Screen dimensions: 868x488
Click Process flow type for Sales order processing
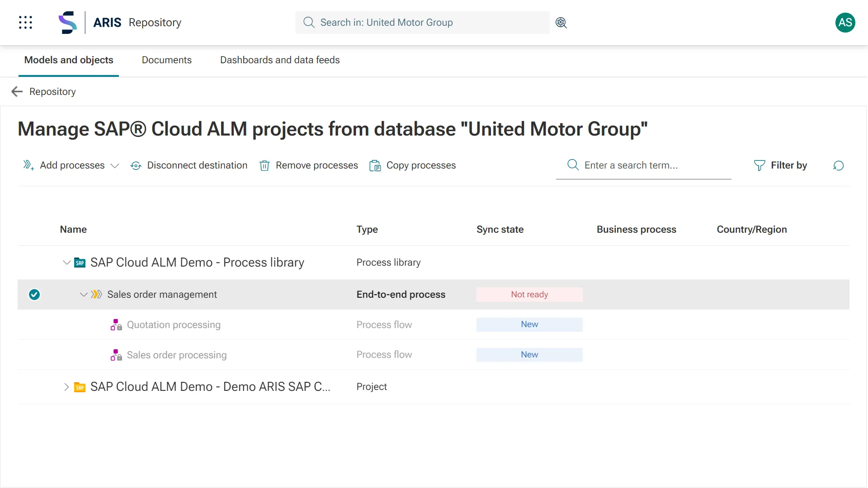[x=384, y=355]
